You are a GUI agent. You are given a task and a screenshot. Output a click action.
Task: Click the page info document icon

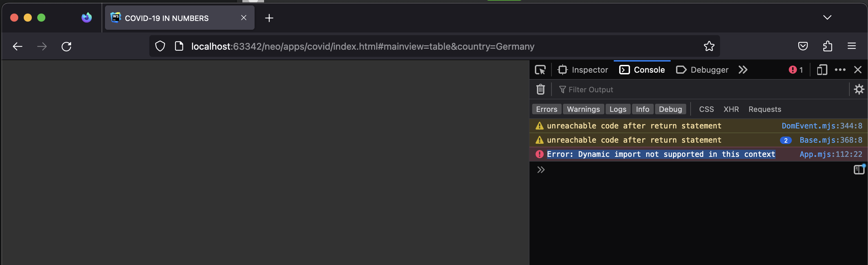[179, 46]
